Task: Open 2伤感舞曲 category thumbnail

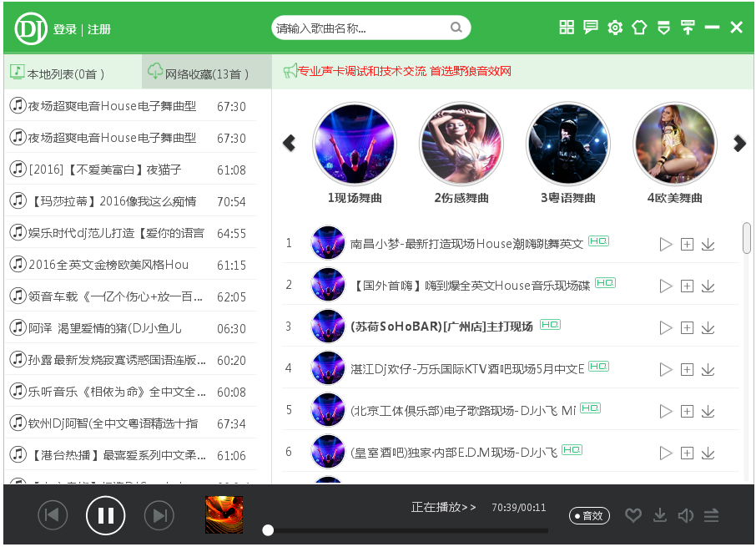Action: tap(461, 144)
